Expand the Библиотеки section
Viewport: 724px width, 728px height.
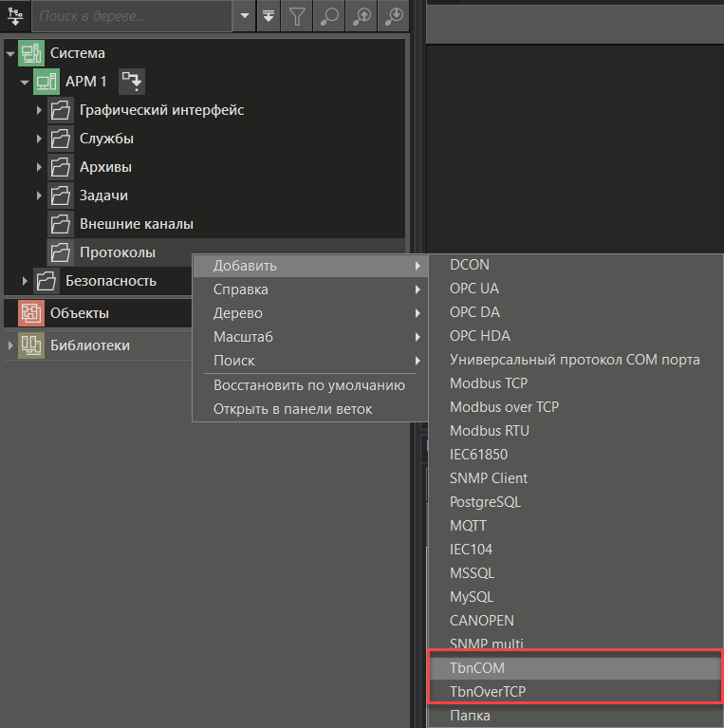(x=10, y=346)
